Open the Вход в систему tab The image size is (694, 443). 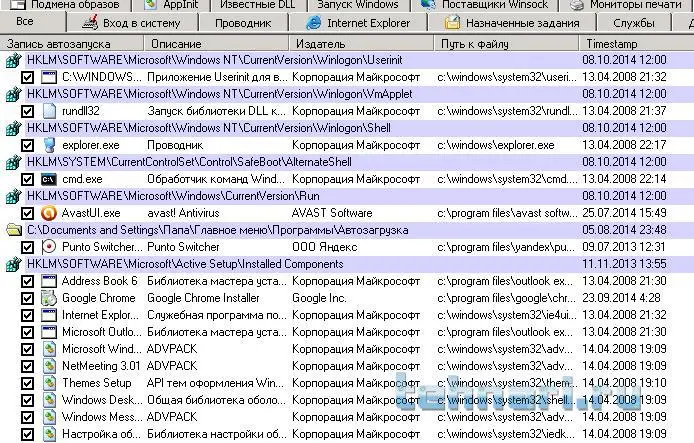pos(132,23)
